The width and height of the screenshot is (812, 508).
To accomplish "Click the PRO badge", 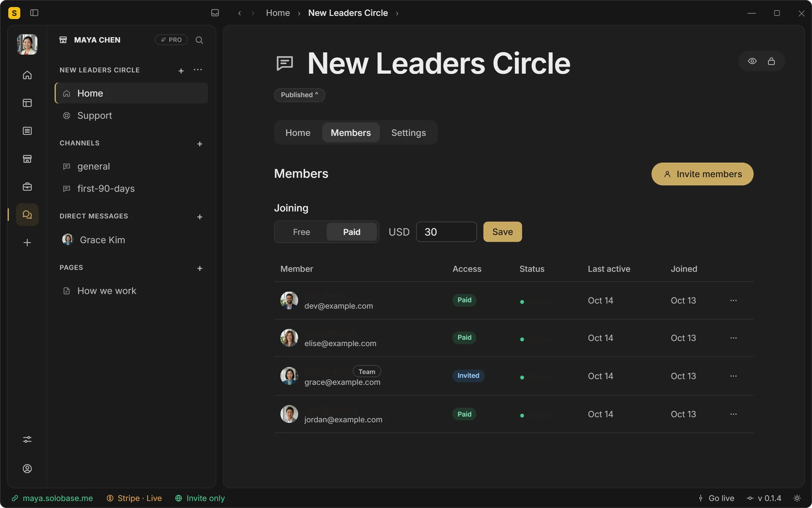I will pos(171,40).
